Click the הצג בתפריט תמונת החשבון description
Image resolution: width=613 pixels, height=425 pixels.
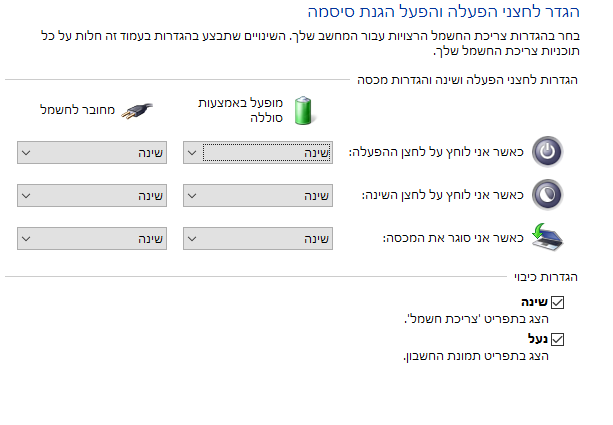click(476, 356)
